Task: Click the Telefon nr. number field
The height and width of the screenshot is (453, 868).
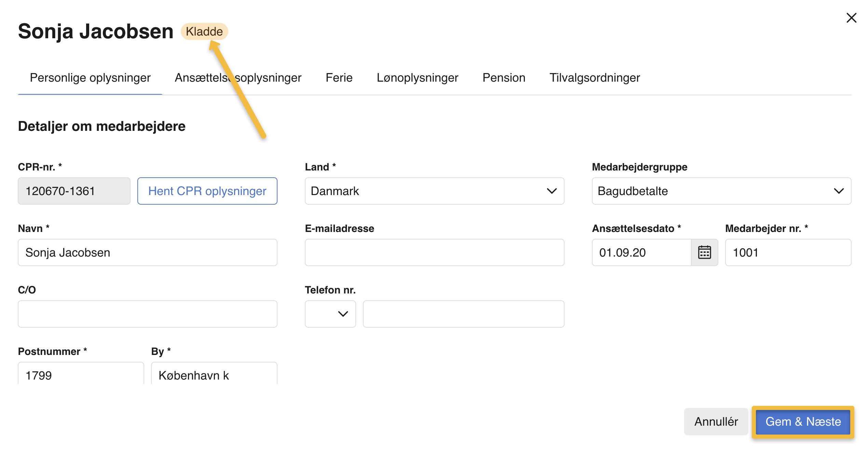Action: tap(463, 314)
